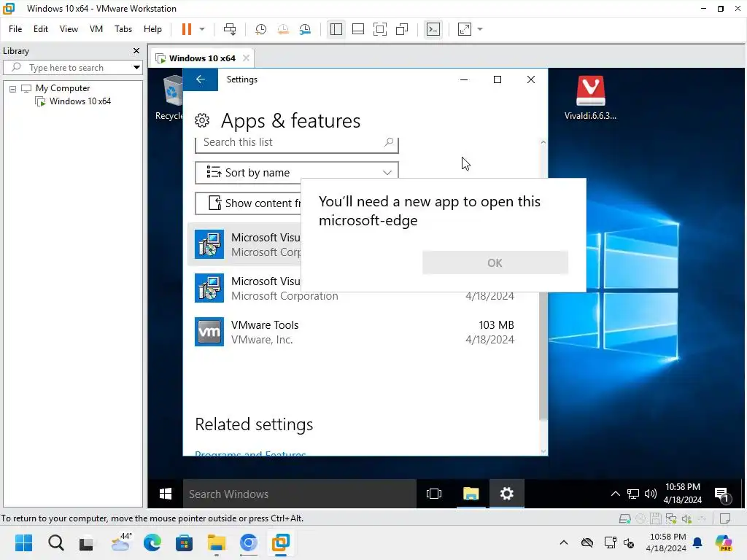Open the host weather widget showing 44°

pos(120,542)
